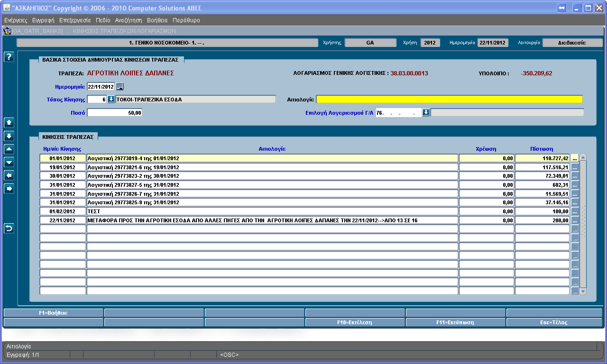Open details button for Λογιστική 29773826-7 row
607x364 pixels.
(x=575, y=193)
